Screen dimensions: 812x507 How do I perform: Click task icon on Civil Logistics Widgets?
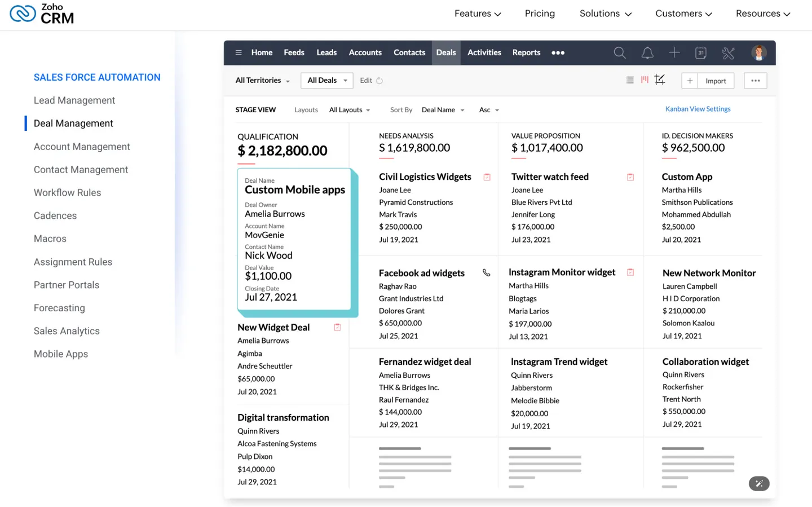[487, 177]
